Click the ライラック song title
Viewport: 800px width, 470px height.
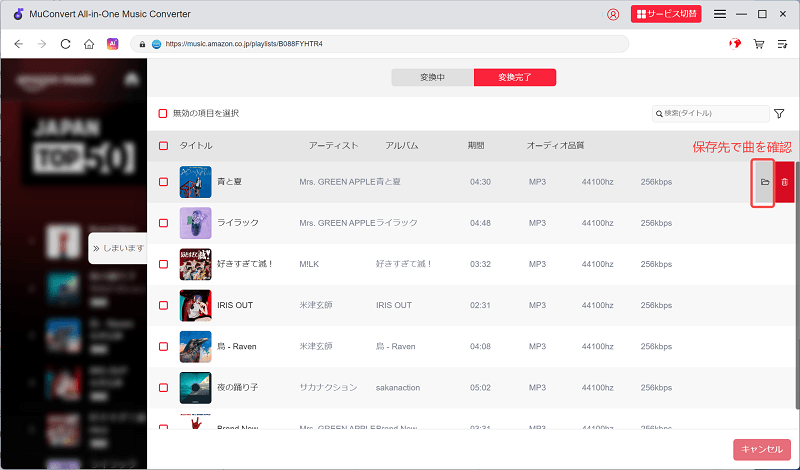click(x=238, y=223)
